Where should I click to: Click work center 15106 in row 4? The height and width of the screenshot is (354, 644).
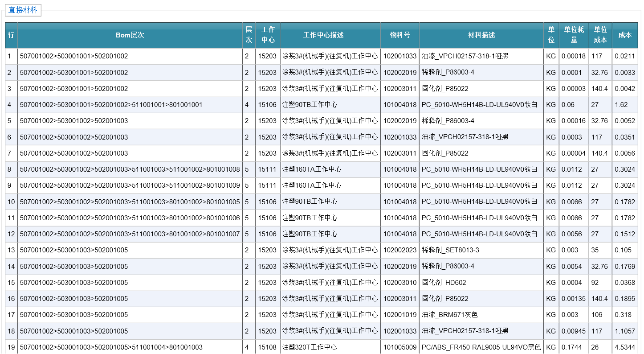pos(268,105)
